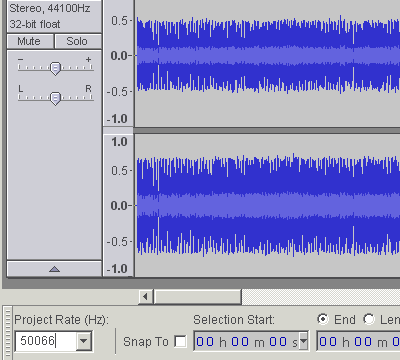Open Selection Start format dropdown arrow
Screen dimensions: 400x360
303,341
